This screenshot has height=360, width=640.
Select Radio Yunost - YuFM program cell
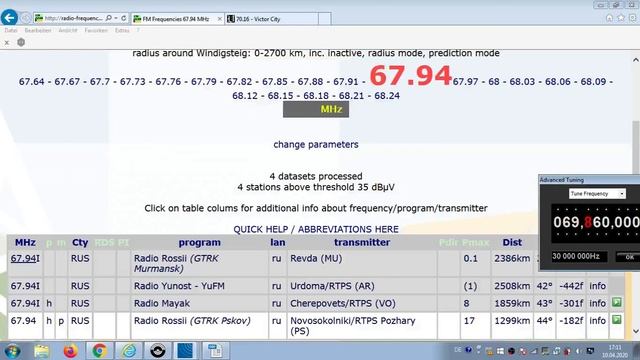(x=199, y=286)
